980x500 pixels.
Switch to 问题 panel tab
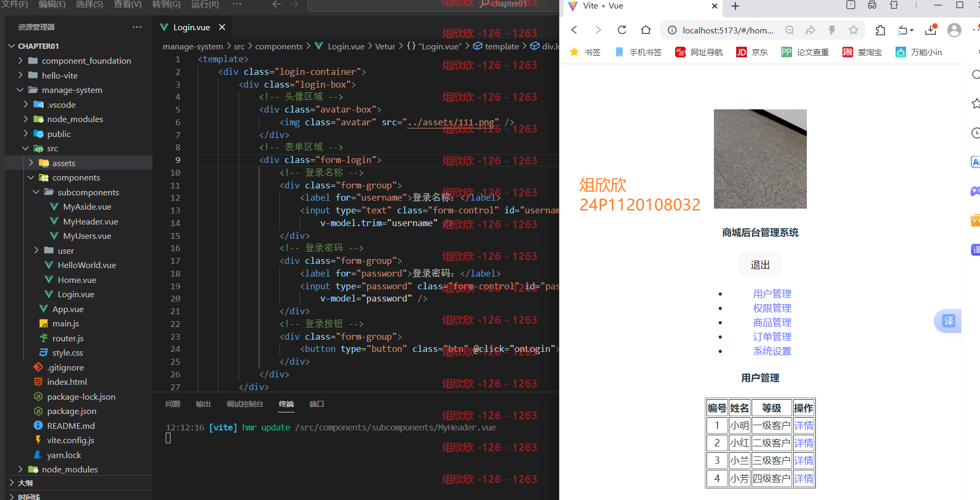pyautogui.click(x=173, y=404)
